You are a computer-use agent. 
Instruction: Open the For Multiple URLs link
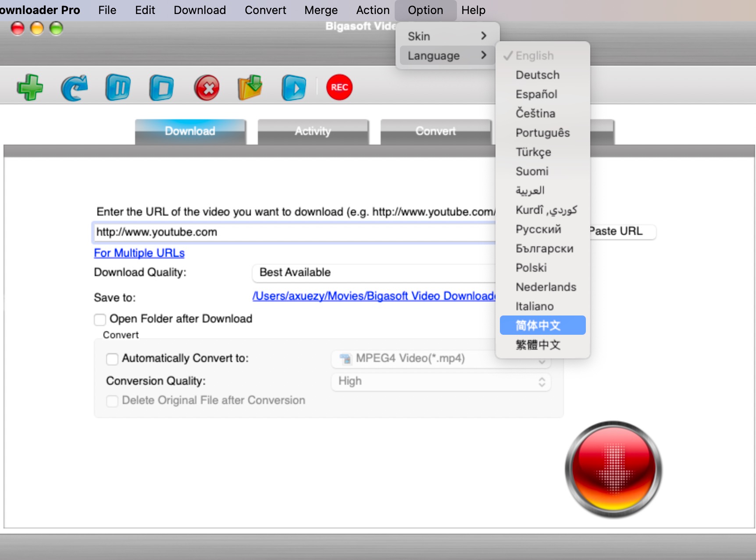pos(139,253)
